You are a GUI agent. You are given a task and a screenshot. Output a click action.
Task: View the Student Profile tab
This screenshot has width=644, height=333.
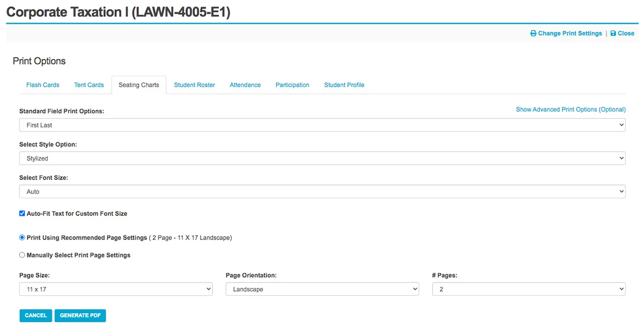point(344,85)
